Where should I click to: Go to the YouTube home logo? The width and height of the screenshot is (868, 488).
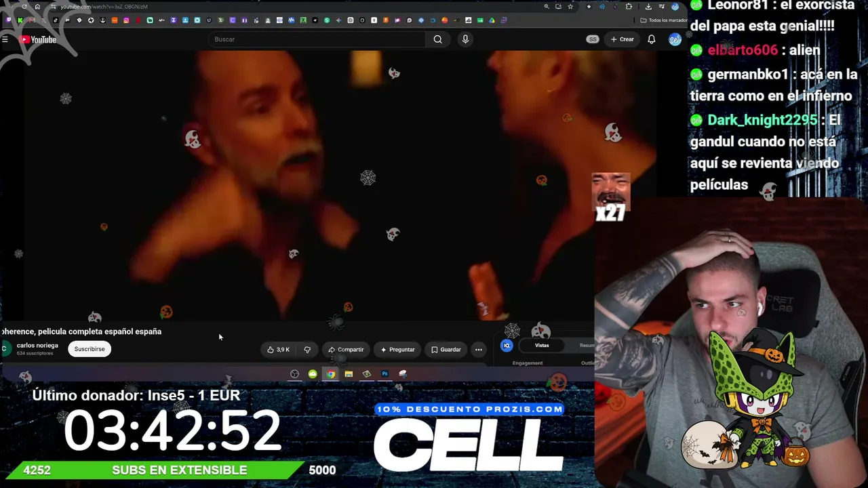[39, 39]
